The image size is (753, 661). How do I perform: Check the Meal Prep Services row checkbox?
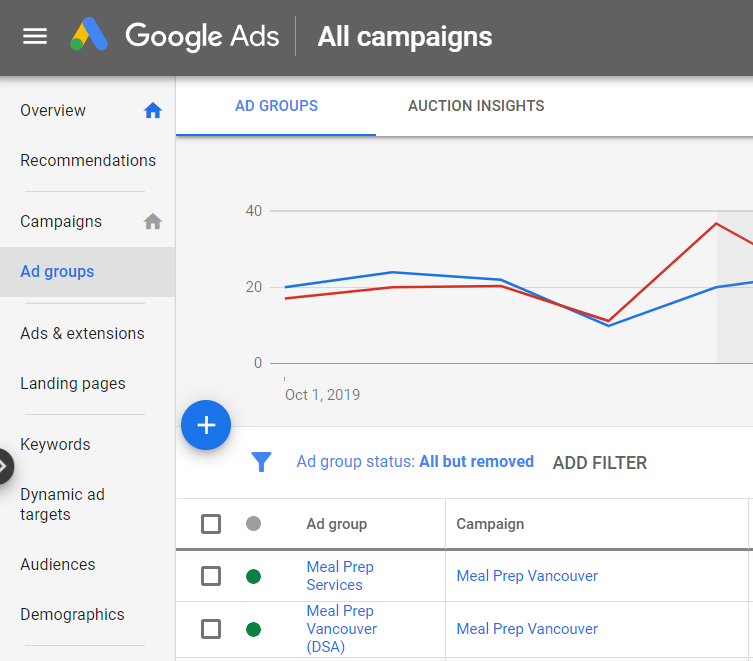pos(211,576)
